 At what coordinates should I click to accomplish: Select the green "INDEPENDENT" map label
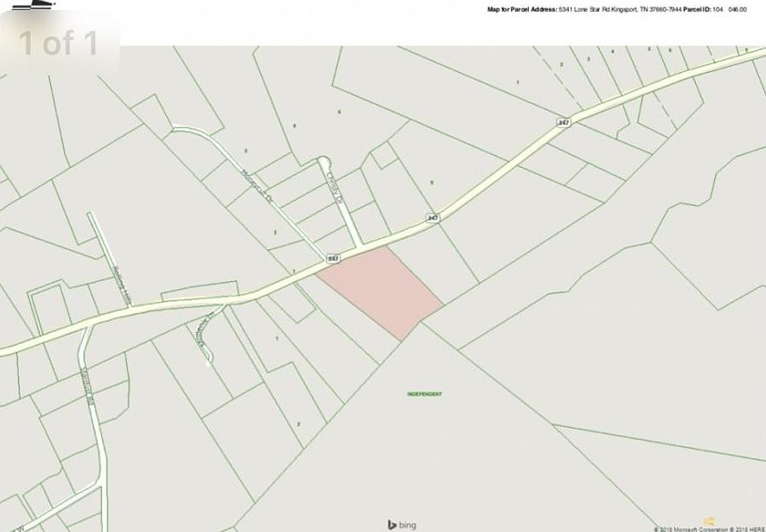(x=425, y=394)
